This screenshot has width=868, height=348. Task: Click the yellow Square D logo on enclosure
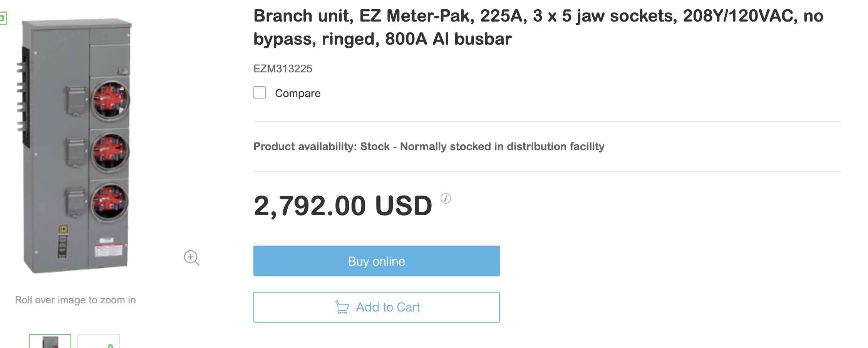[63, 229]
